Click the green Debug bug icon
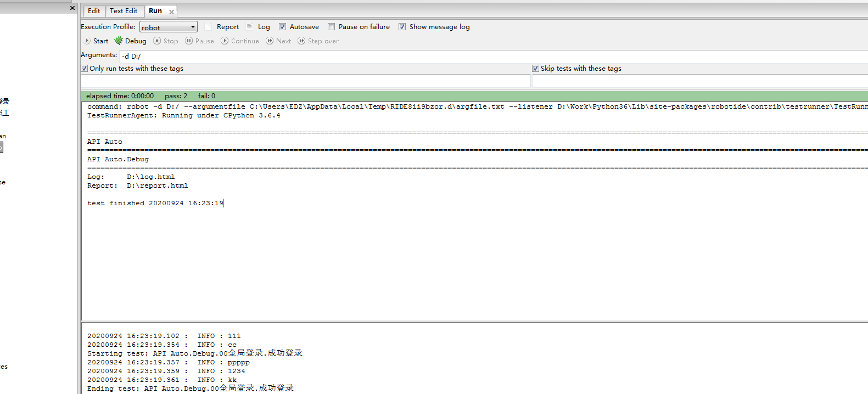 [x=119, y=41]
